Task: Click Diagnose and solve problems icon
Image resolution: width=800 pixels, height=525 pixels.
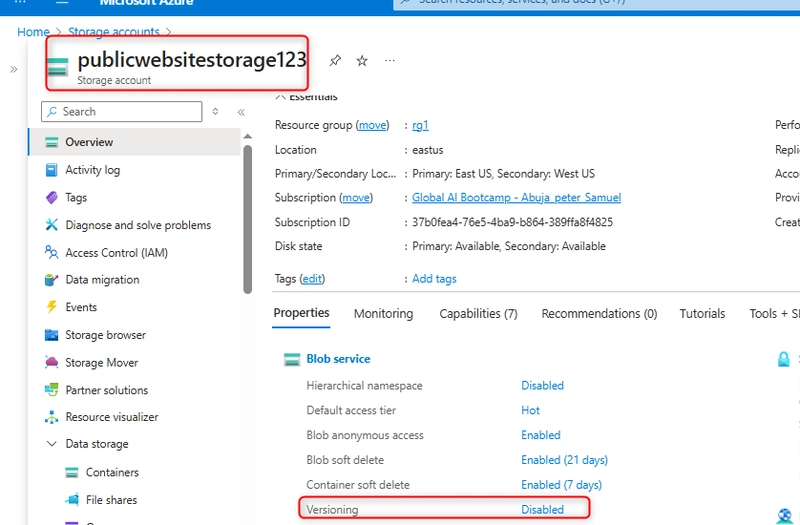Action: [52, 224]
